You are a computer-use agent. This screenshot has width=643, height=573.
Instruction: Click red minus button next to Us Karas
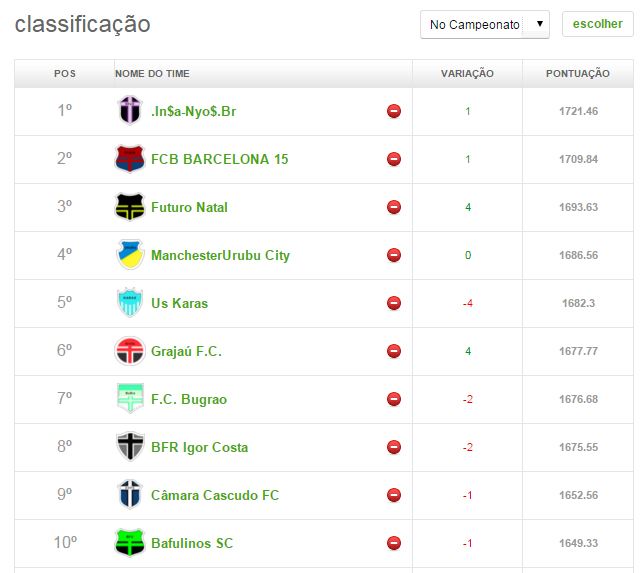tap(394, 303)
